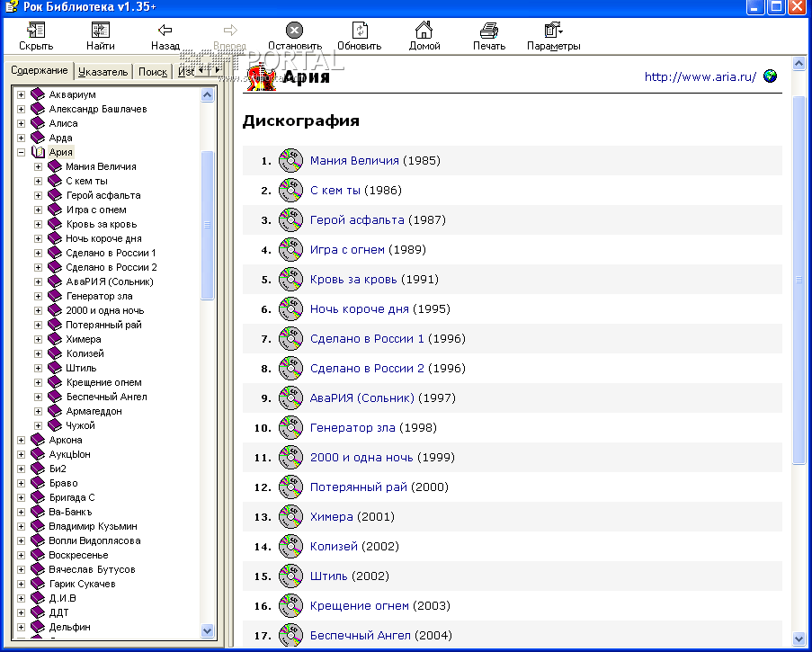Expand the Би2 tree node

(x=22, y=469)
